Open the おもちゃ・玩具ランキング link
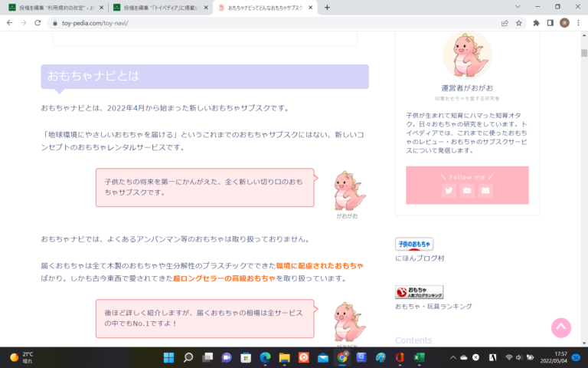The height and width of the screenshot is (368, 588). 433,307
